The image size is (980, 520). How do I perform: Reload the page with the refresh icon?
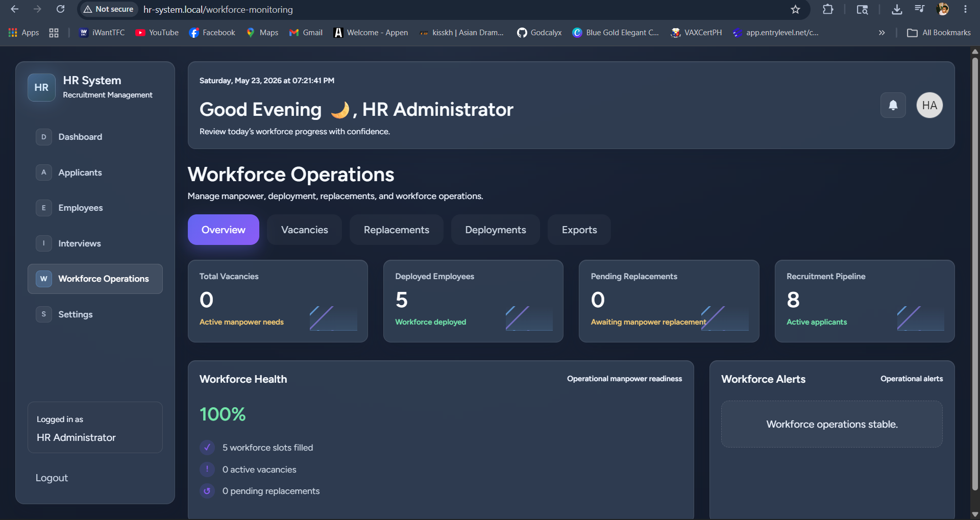point(60,9)
